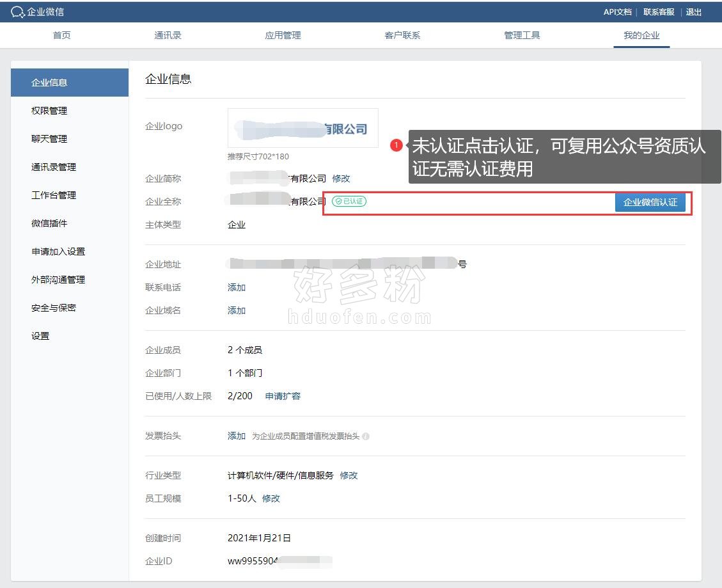Open 通讯录管理 in sidebar
The width and height of the screenshot is (722, 588).
(x=70, y=167)
